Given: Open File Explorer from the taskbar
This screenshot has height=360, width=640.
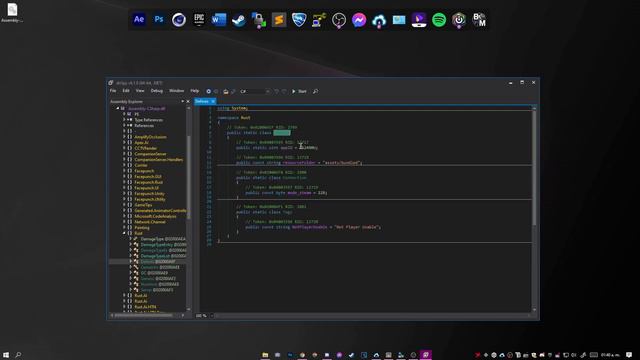Looking at the screenshot, I should click(265, 355).
